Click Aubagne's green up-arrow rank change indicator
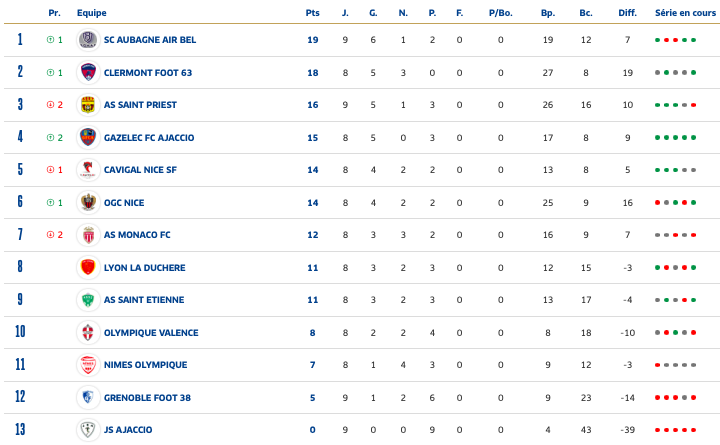 point(50,40)
